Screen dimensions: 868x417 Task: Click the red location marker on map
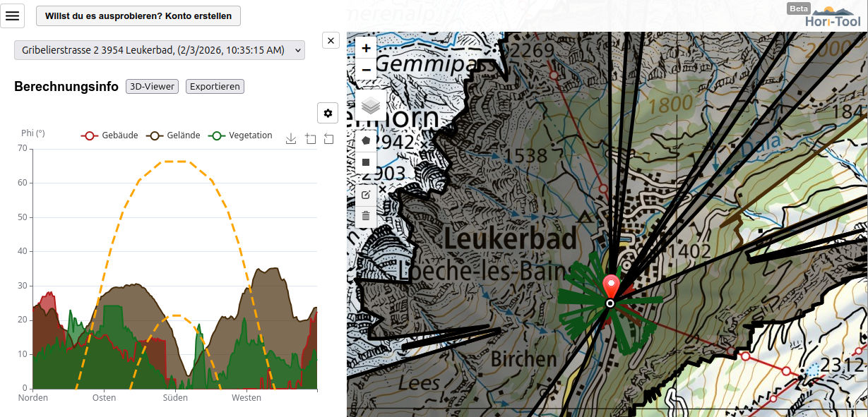pyautogui.click(x=611, y=286)
